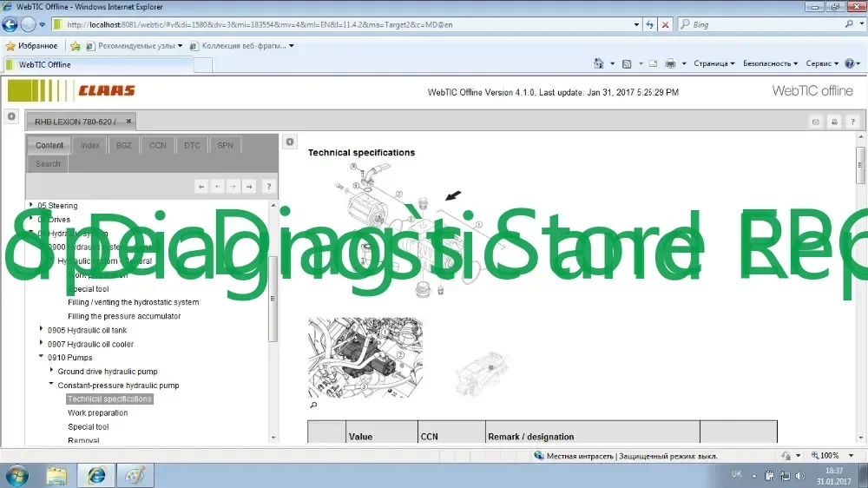Open Filling the pressure accumulator topic

coord(124,316)
